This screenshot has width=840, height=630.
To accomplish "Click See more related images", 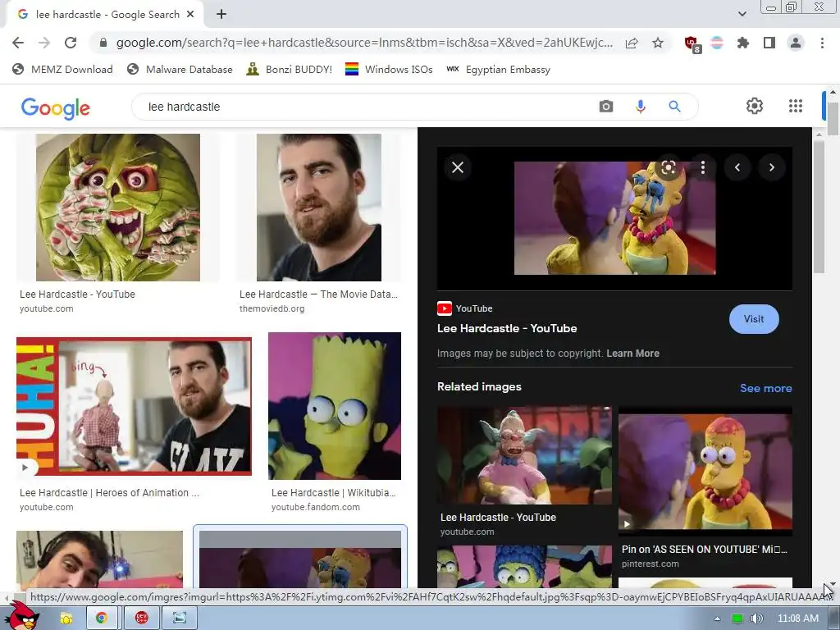I will [765, 388].
